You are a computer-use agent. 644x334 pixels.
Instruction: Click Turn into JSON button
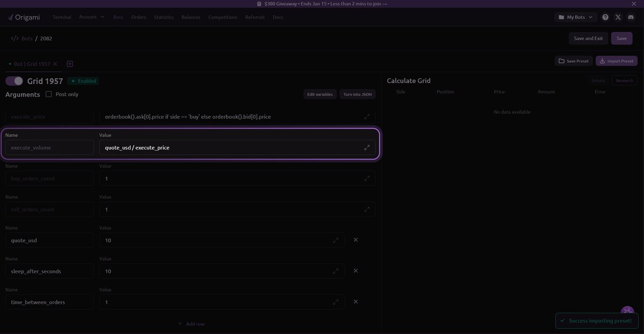[357, 94]
